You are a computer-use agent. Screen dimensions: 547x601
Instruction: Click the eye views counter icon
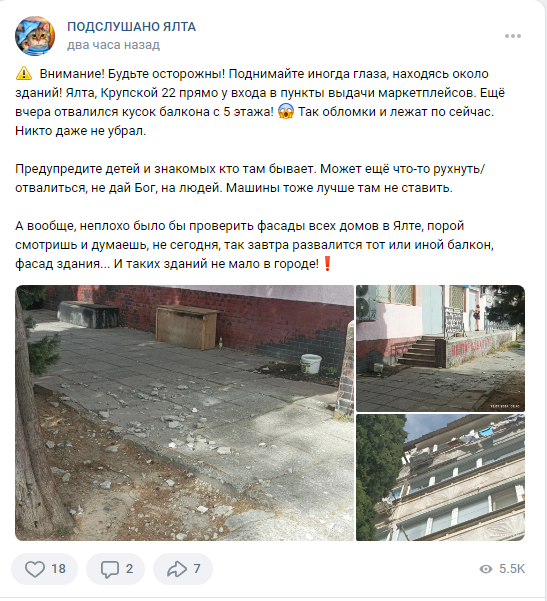(486, 569)
